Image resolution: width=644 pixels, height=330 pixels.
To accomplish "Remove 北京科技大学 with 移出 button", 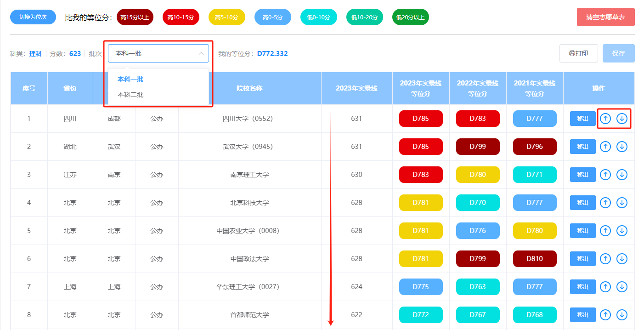I will 583,203.
